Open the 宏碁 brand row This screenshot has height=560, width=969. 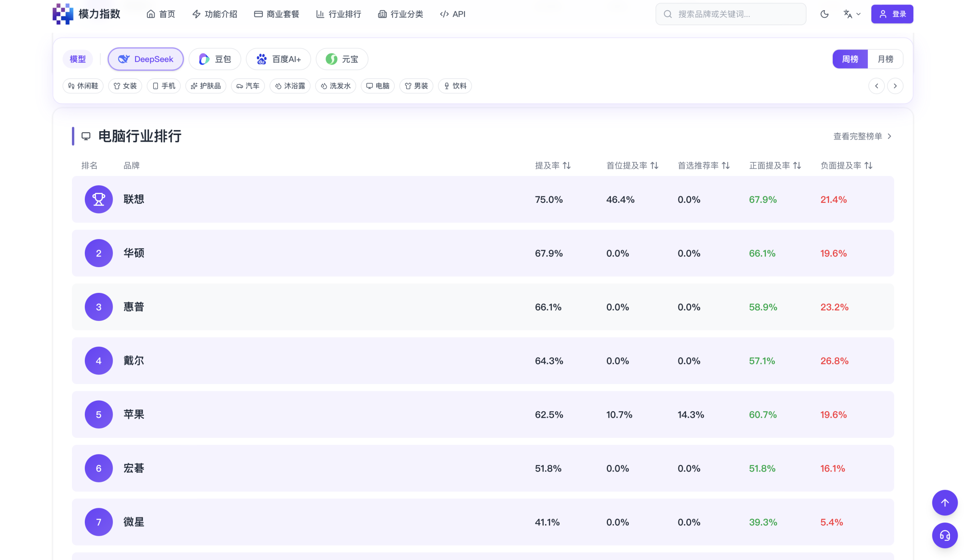coord(483,468)
